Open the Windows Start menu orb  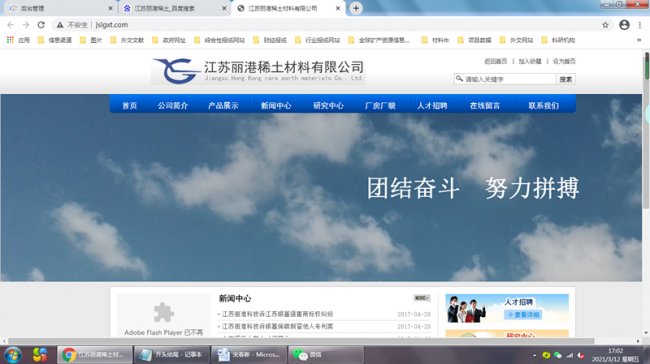pos(13,355)
